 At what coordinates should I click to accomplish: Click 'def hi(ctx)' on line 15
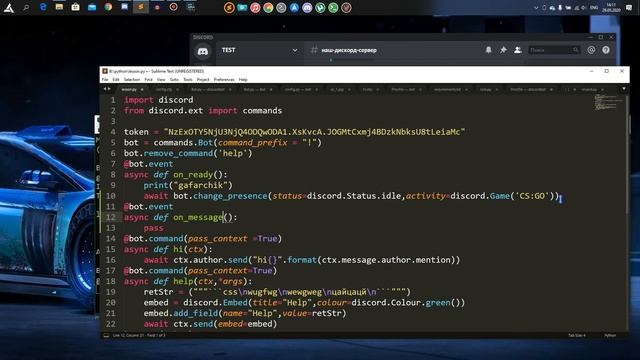click(x=183, y=249)
